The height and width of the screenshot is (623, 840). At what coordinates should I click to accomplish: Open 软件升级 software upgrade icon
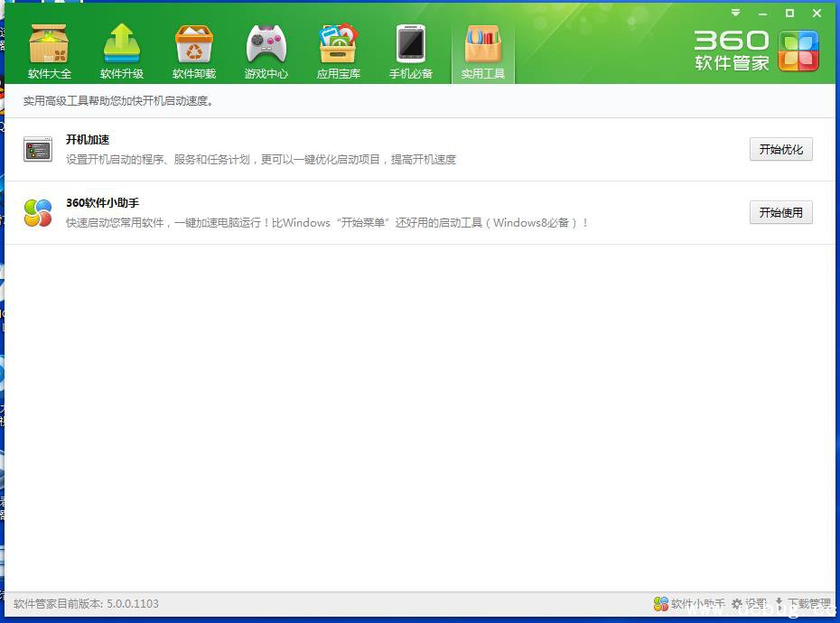pos(122,51)
